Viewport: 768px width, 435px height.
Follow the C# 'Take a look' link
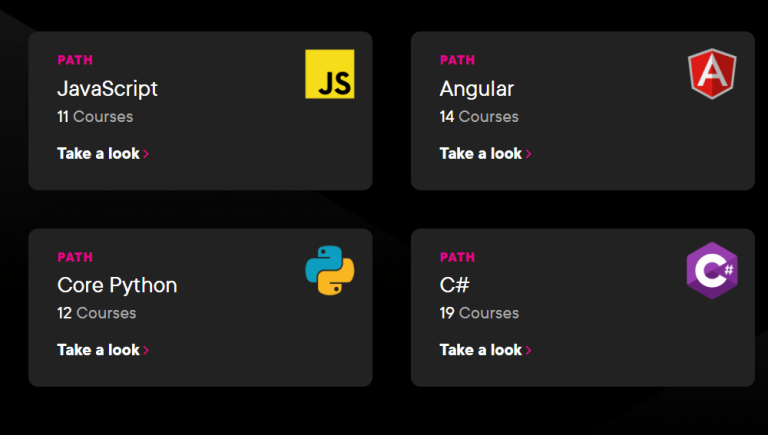pos(480,350)
